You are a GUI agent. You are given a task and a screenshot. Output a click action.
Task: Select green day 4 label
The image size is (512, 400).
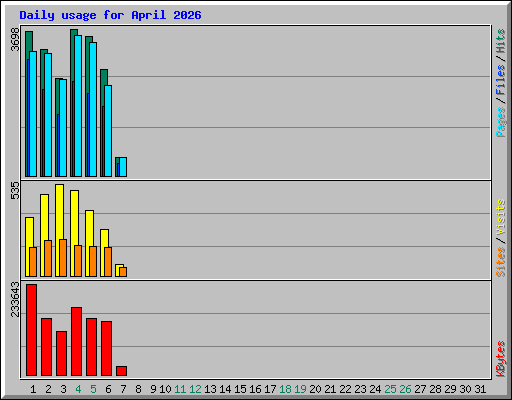coord(78,389)
